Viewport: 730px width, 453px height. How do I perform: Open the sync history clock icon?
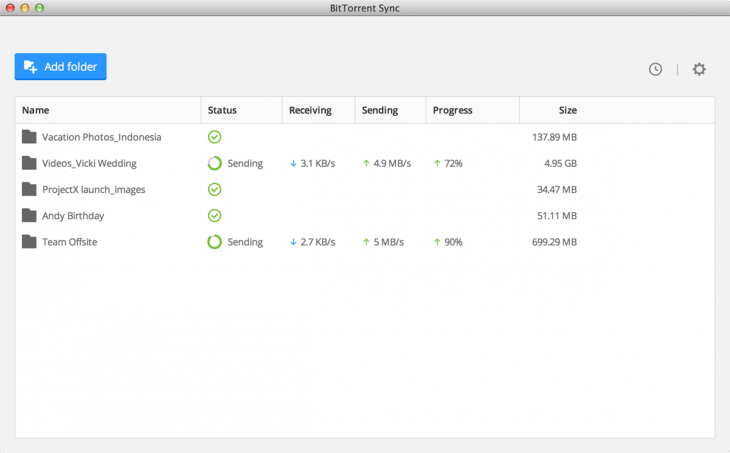pos(655,69)
